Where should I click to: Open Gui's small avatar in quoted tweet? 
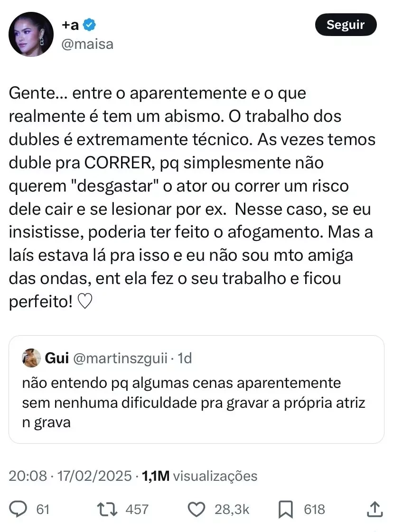point(31,358)
